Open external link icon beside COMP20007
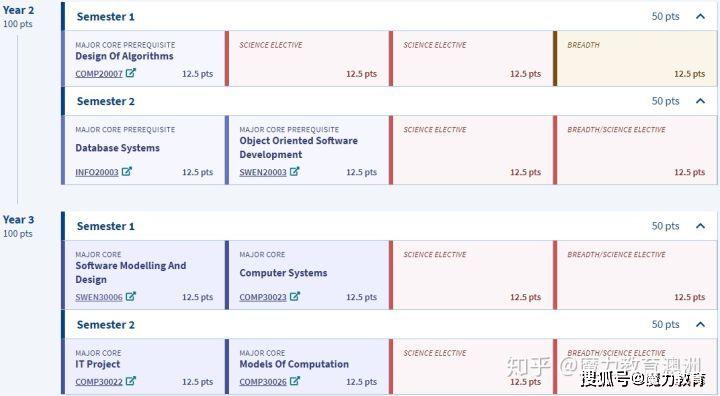 [131, 73]
